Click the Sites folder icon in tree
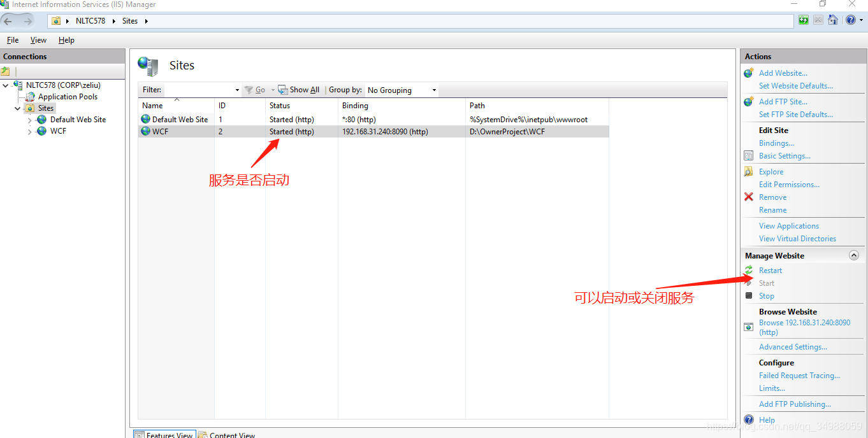This screenshot has height=438, width=868. point(30,108)
